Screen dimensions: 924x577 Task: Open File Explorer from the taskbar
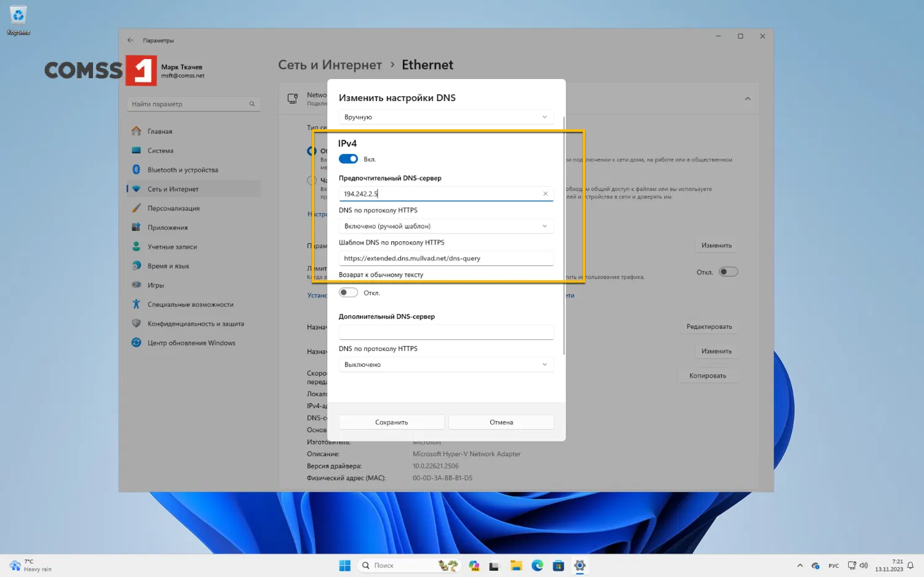(516, 565)
